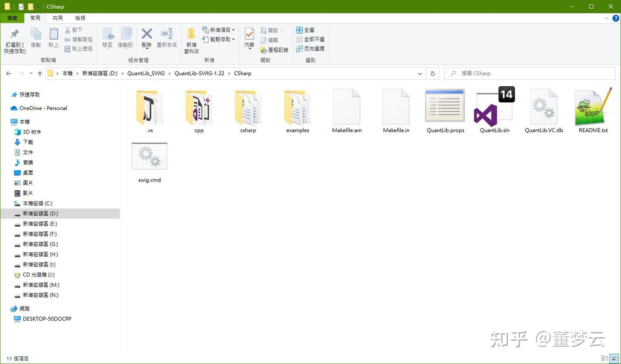The width and height of the screenshot is (621, 364).
Task: Switch to details view in status bar
Action: (x=605, y=358)
